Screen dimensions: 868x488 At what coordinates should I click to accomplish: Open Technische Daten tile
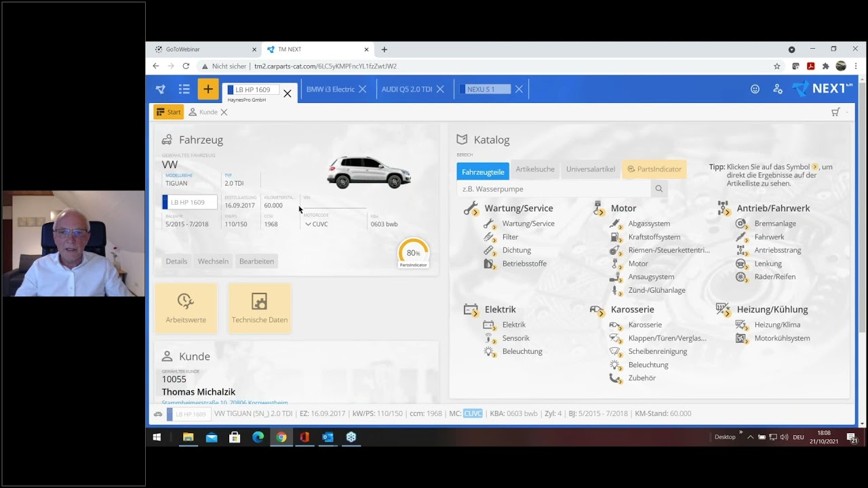(259, 308)
